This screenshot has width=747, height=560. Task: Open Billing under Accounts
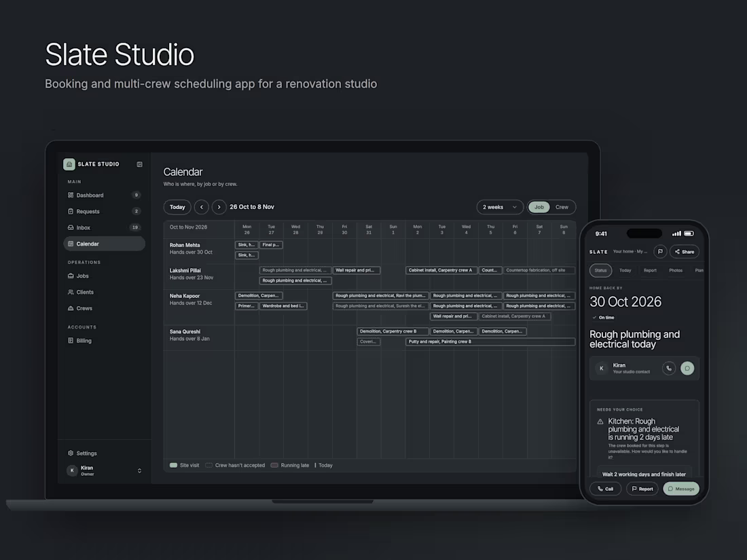point(104,341)
